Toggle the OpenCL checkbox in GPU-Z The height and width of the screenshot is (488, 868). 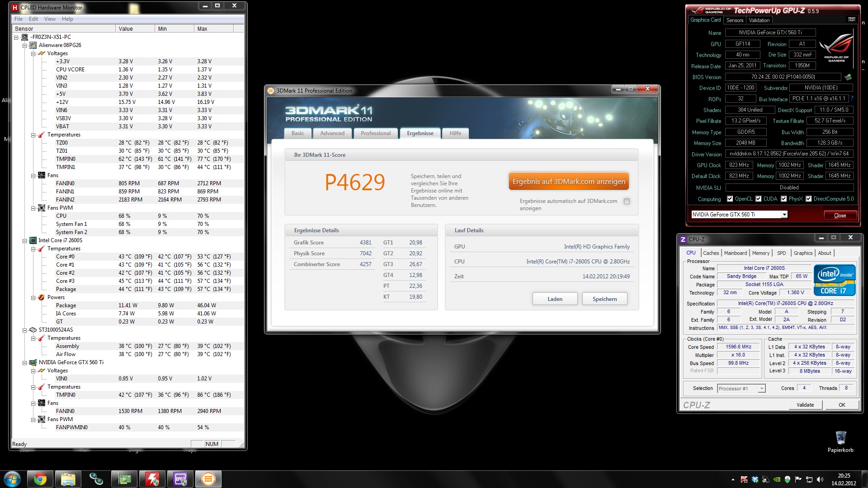point(730,199)
